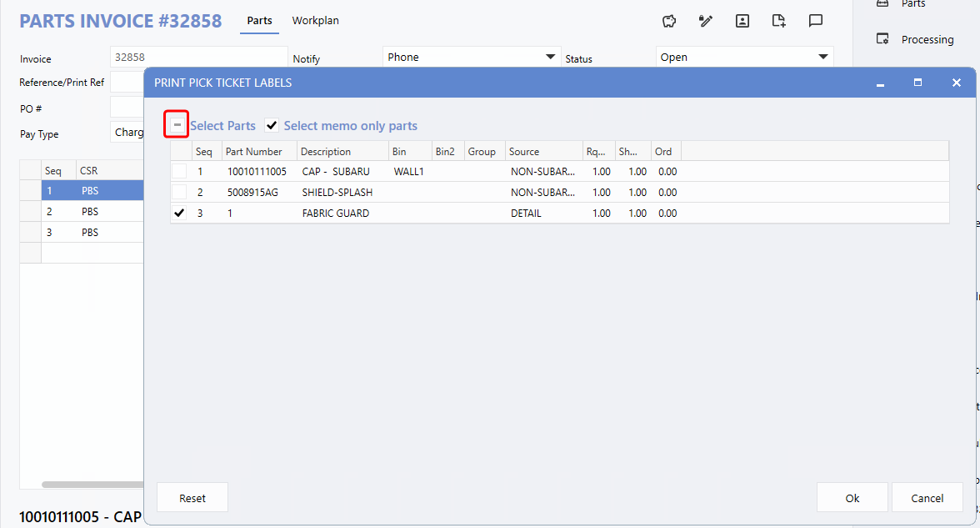Image resolution: width=980 pixels, height=528 pixels.
Task: Open the comments speech bubble icon
Action: (816, 22)
